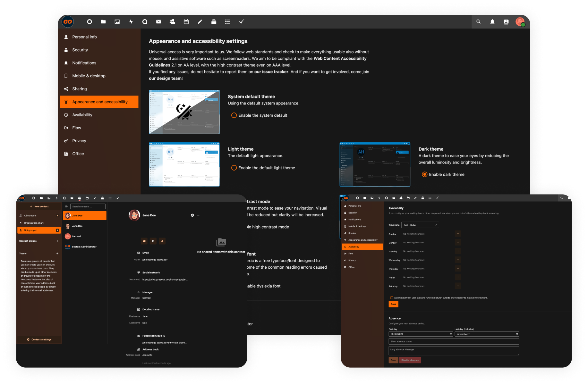Click the plus next to Contact groups
This screenshot has height=385, width=588.
tap(57, 241)
